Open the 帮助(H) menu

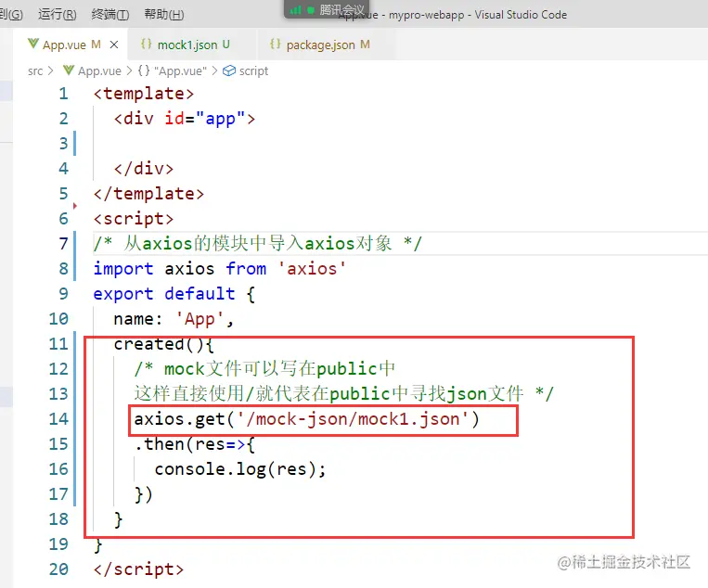(x=164, y=15)
